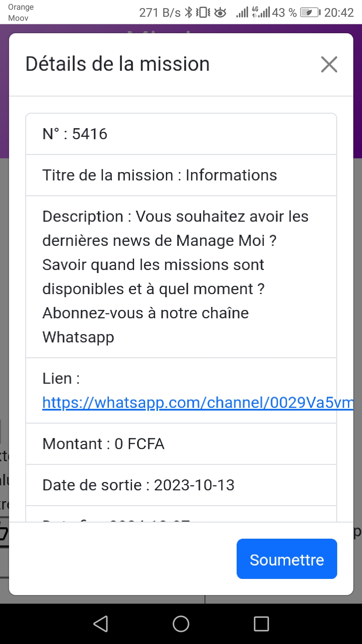Tap the Orange Moov carrier label
This screenshot has width=362, height=644.
pos(21,12)
